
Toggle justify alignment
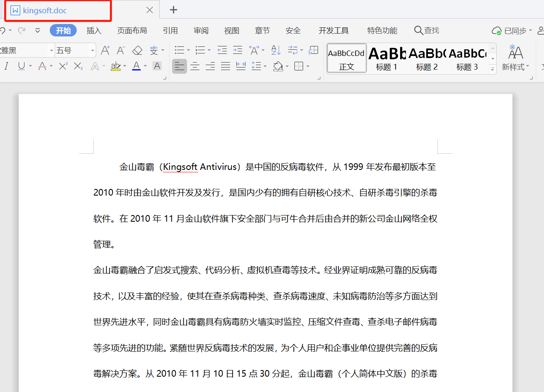pos(226,66)
